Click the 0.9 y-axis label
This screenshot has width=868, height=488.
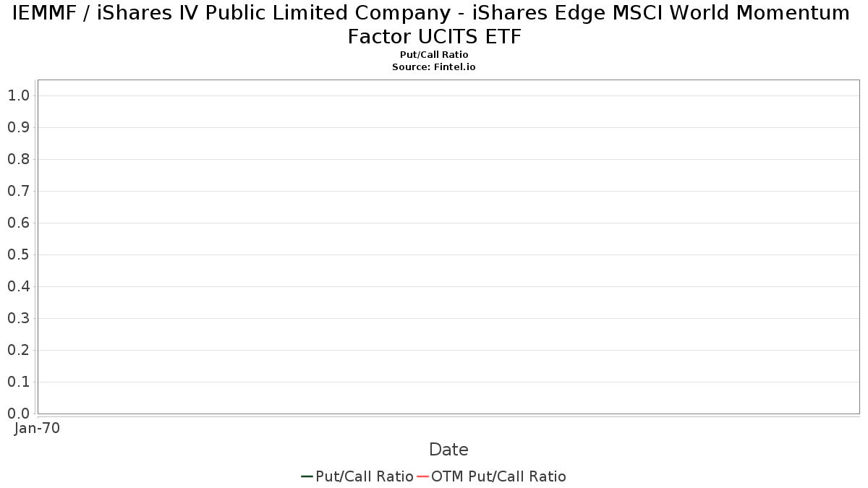pyautogui.click(x=18, y=127)
